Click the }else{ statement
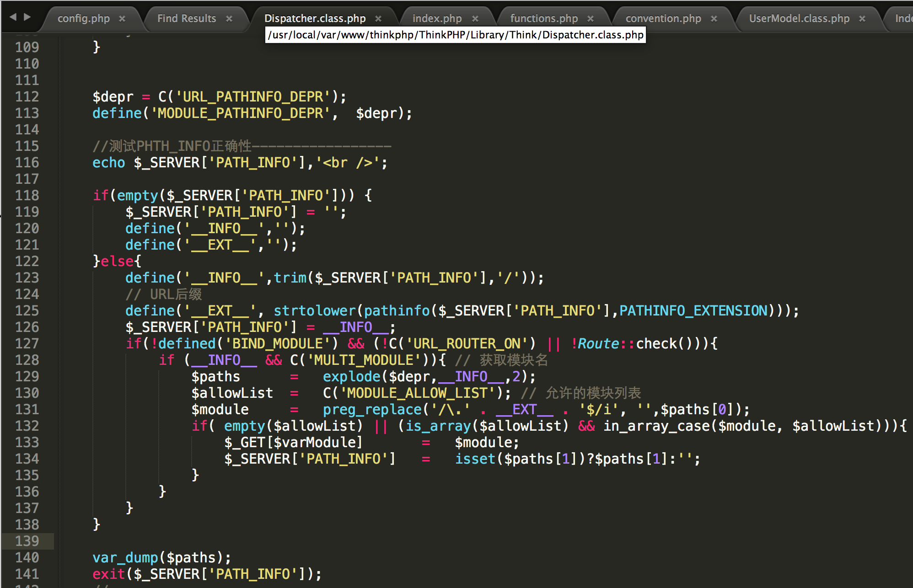 117,261
